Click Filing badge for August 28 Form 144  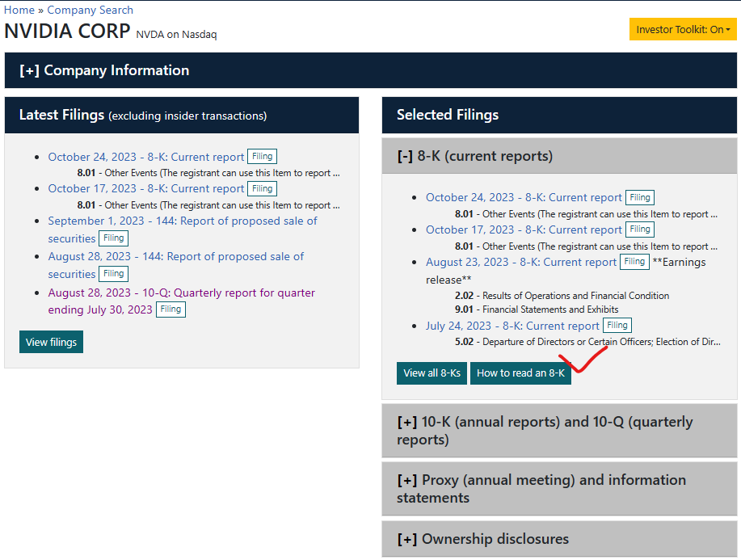tap(113, 274)
